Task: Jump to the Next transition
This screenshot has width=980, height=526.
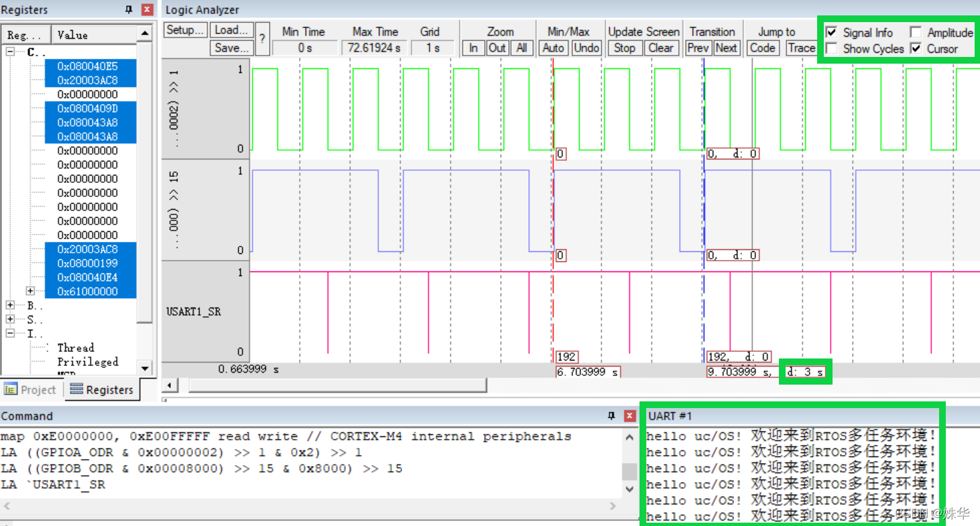Action: (x=726, y=48)
